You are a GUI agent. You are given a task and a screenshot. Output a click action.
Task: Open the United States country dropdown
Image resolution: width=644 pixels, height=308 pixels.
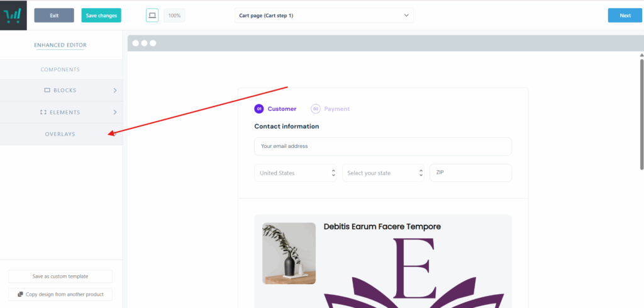tap(296, 173)
